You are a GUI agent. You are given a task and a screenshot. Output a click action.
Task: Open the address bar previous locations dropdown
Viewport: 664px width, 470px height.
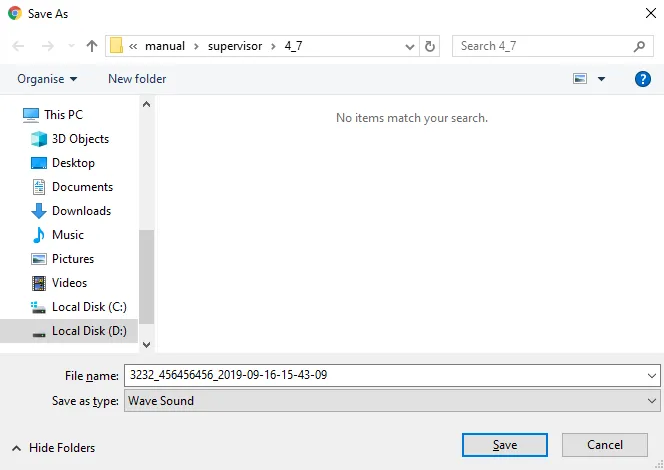coord(409,46)
